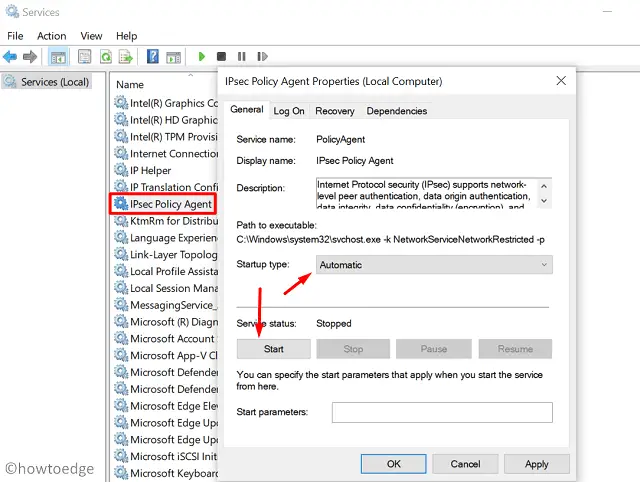
Task: Toggle the Show/Hide Console Tree icon
Action: (x=58, y=57)
